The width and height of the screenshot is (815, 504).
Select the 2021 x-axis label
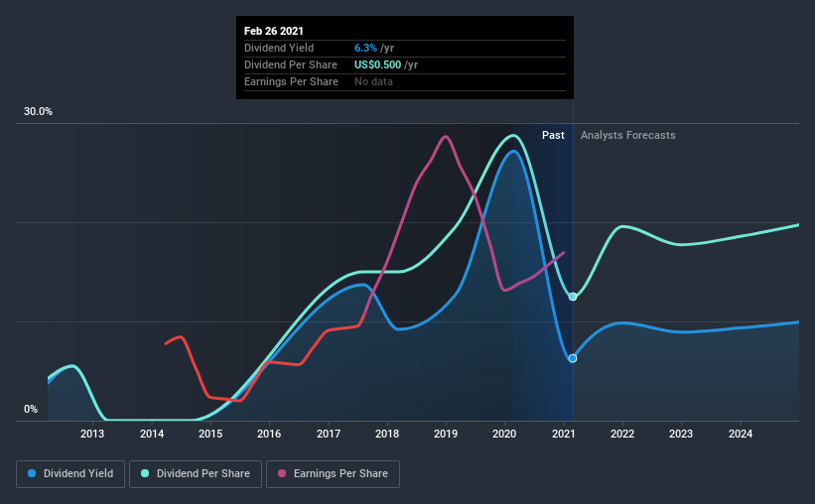tap(564, 434)
